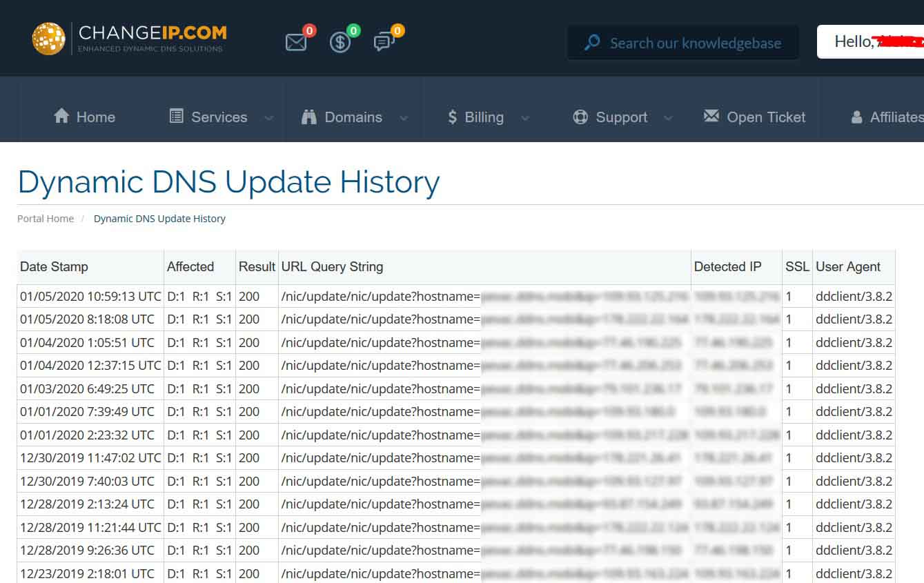
Task: Click the Support globe icon
Action: coord(580,117)
